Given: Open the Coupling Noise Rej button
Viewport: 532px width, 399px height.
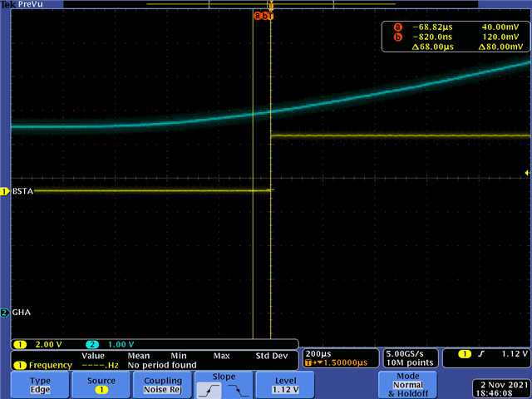Looking at the screenshot, I should 163,385.
